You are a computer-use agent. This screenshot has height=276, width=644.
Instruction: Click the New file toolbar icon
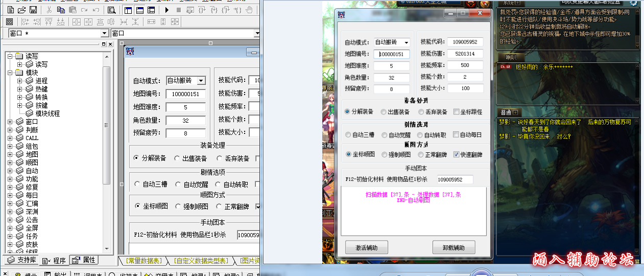[x=10, y=10]
